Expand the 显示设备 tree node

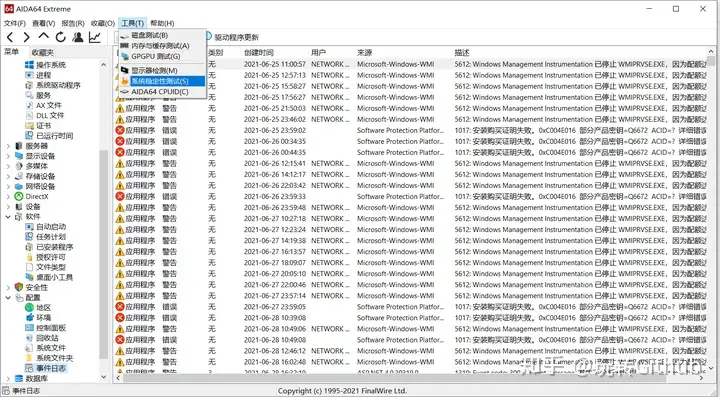tap(8, 156)
